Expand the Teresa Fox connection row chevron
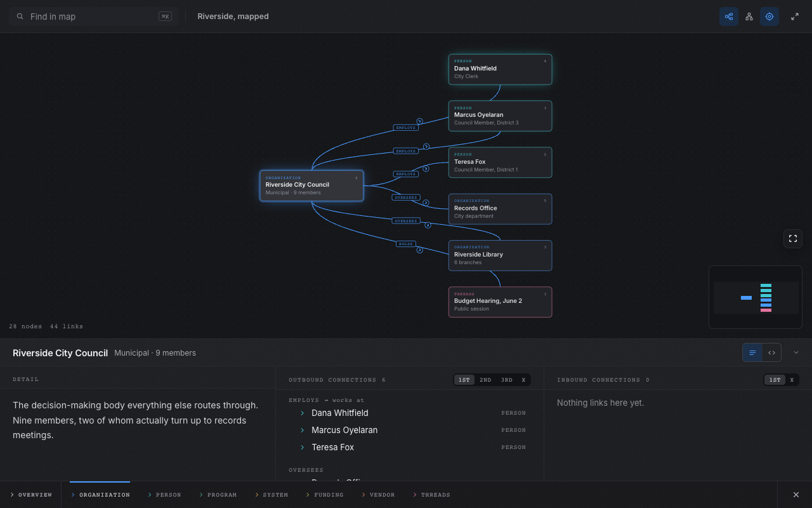 click(302, 447)
